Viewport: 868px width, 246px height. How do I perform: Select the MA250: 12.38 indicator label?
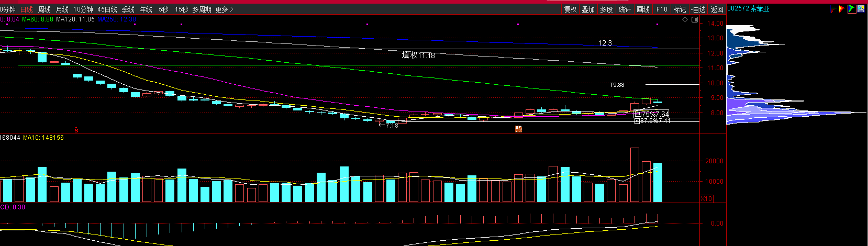[x=117, y=19]
